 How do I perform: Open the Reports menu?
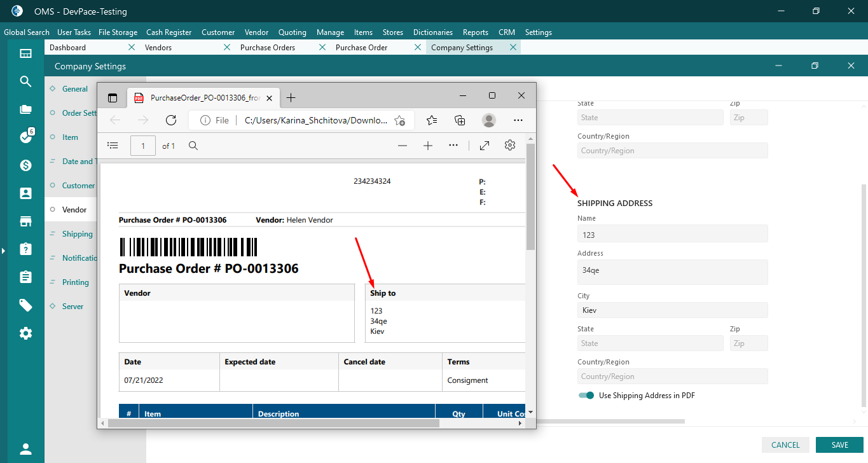(476, 32)
